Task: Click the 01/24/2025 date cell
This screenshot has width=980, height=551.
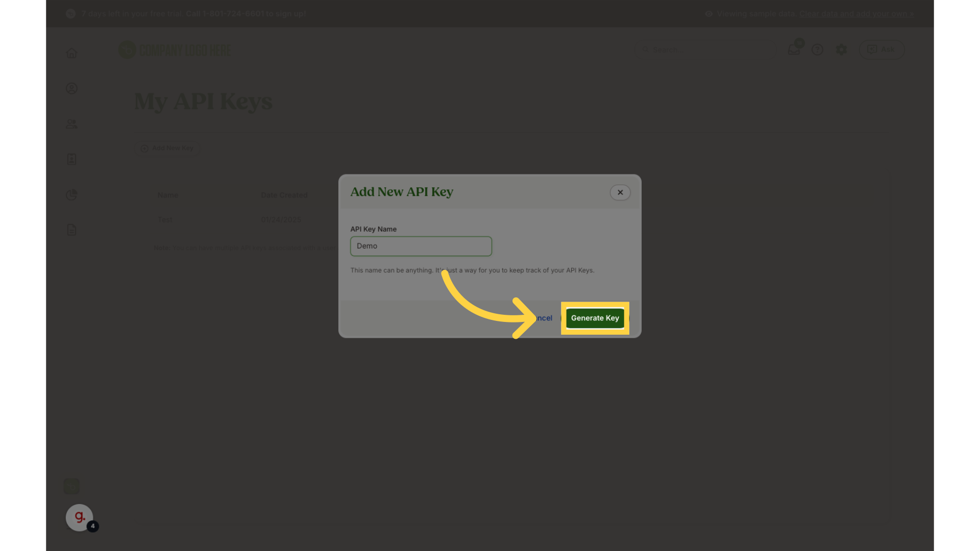Action: coord(281,219)
